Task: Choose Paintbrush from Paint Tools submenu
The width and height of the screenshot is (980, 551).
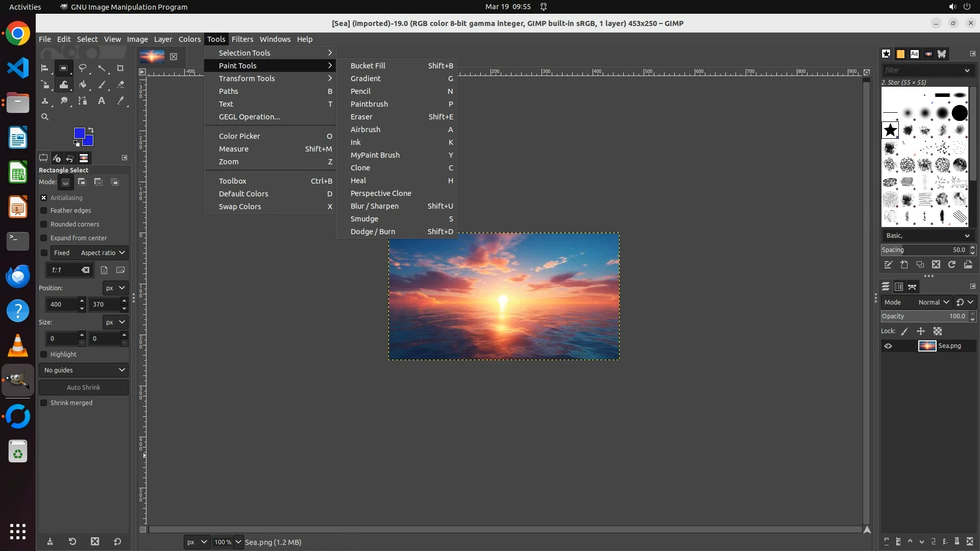Action: coord(369,104)
